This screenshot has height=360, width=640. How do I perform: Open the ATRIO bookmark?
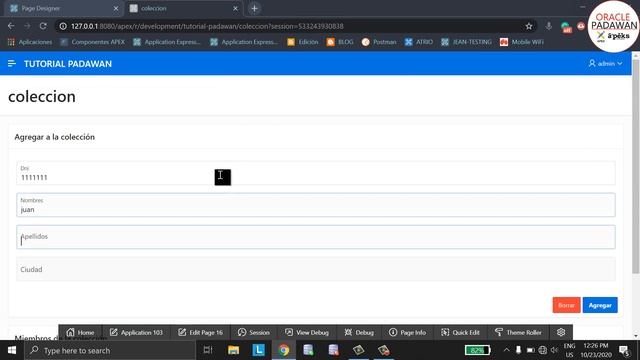[x=419, y=42]
